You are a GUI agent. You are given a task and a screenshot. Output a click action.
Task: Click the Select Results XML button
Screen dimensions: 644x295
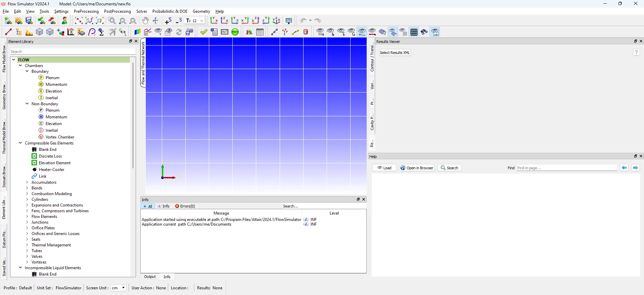point(395,53)
